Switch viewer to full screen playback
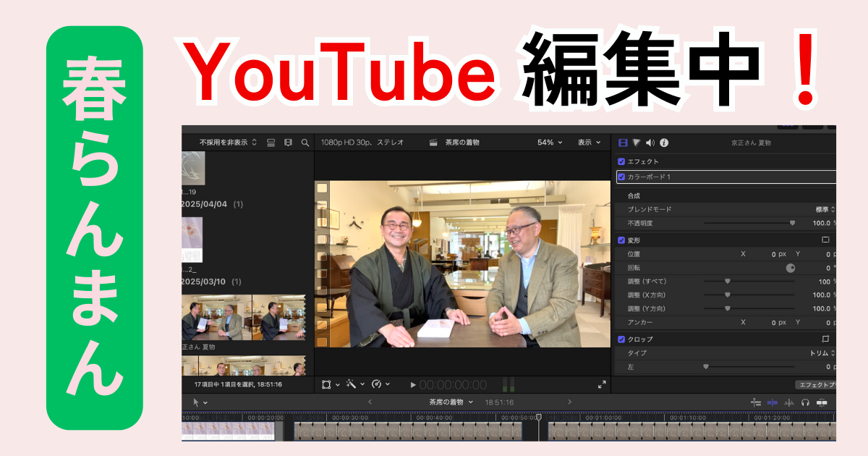The width and height of the screenshot is (868, 456). pyautogui.click(x=602, y=384)
